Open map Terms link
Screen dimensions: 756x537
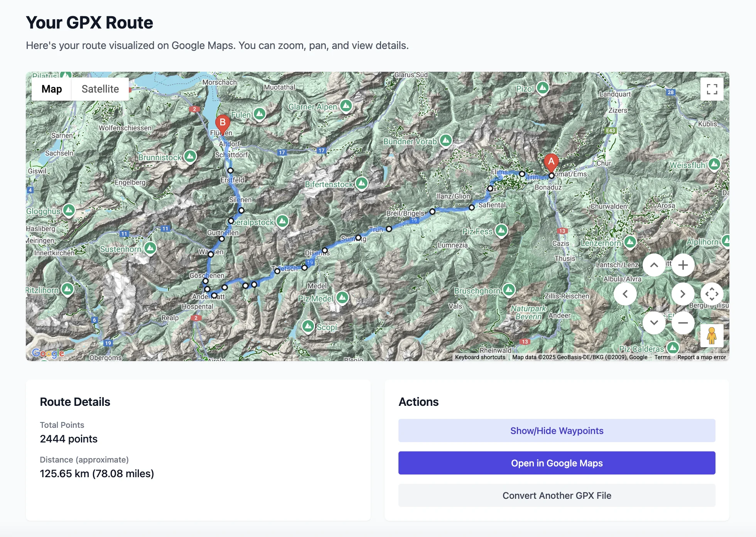coord(662,357)
